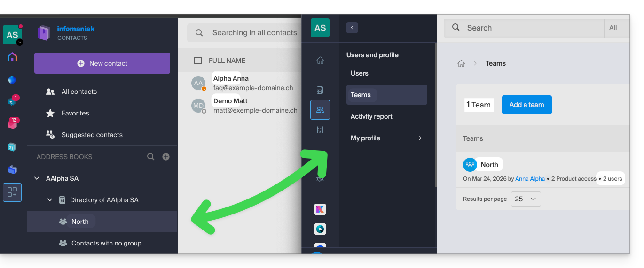Viewport: 644px width, 268px height.
Task: Collapse Directory of AAlpha SA tree
Action: (50, 200)
